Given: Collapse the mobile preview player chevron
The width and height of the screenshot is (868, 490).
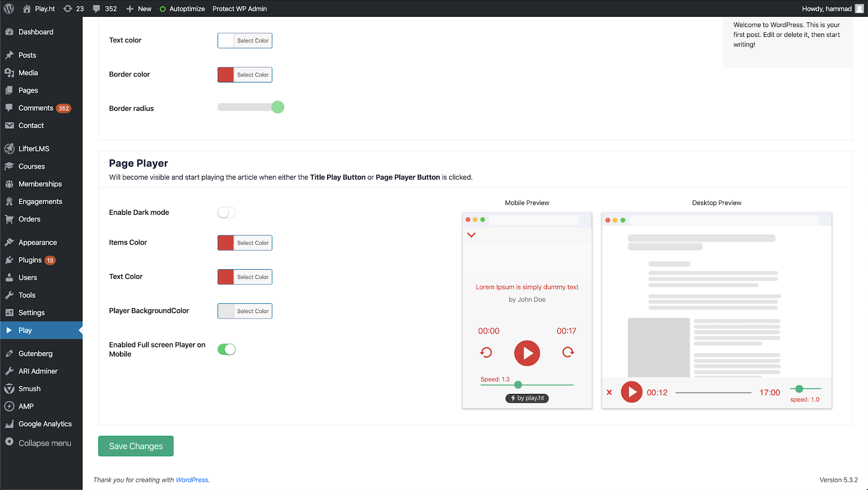Looking at the screenshot, I should tap(471, 235).
